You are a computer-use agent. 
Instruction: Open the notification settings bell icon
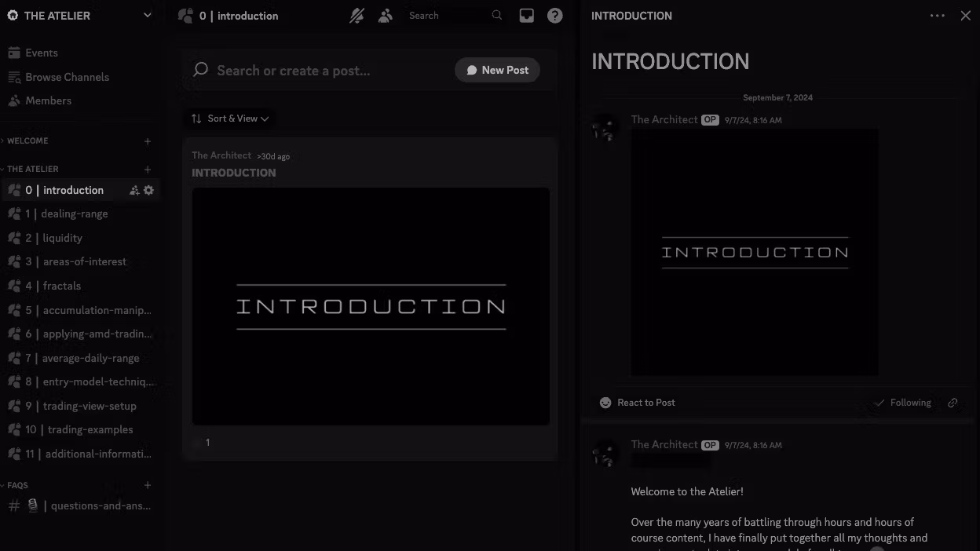[357, 16]
